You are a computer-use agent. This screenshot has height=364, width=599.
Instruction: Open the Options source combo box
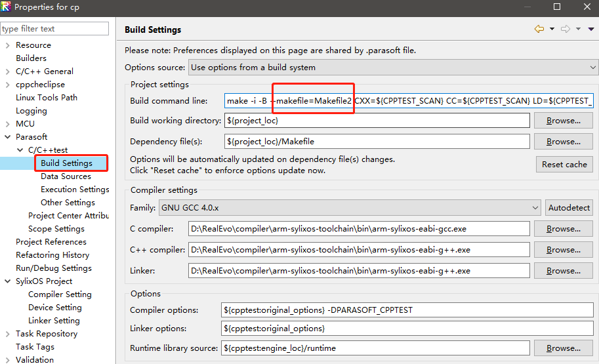point(393,67)
